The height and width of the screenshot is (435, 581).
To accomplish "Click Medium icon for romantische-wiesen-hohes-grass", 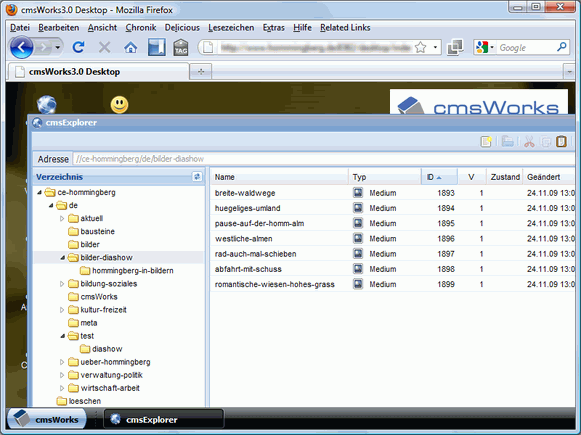I will click(358, 284).
